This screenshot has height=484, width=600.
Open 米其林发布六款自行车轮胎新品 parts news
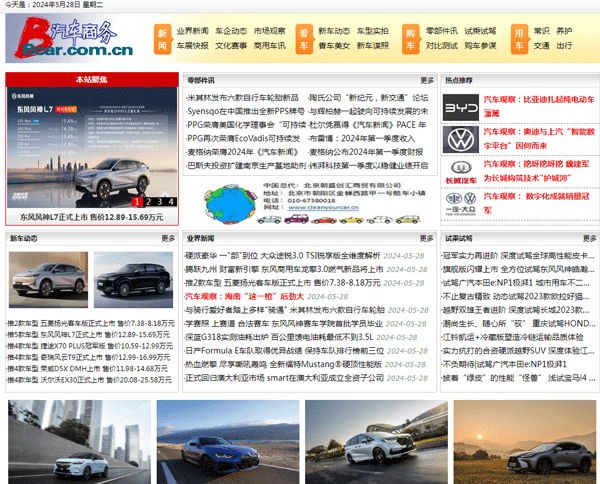point(243,98)
